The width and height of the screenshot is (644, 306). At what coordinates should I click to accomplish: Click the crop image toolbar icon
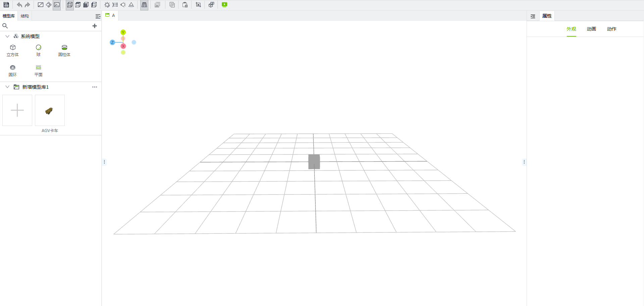point(198,5)
